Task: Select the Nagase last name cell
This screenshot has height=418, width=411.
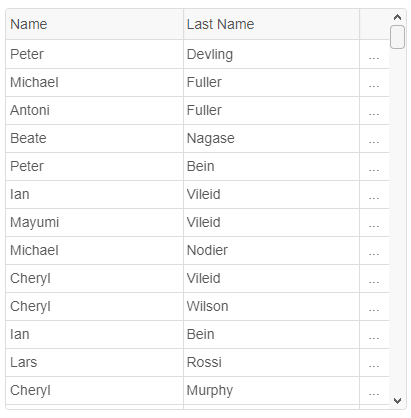Action: [x=271, y=139]
